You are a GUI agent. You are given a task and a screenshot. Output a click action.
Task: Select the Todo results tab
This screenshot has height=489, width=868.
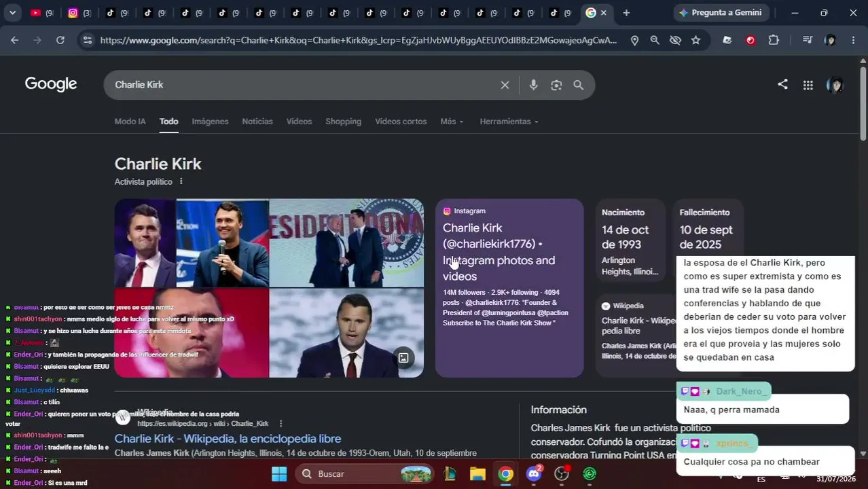point(168,122)
